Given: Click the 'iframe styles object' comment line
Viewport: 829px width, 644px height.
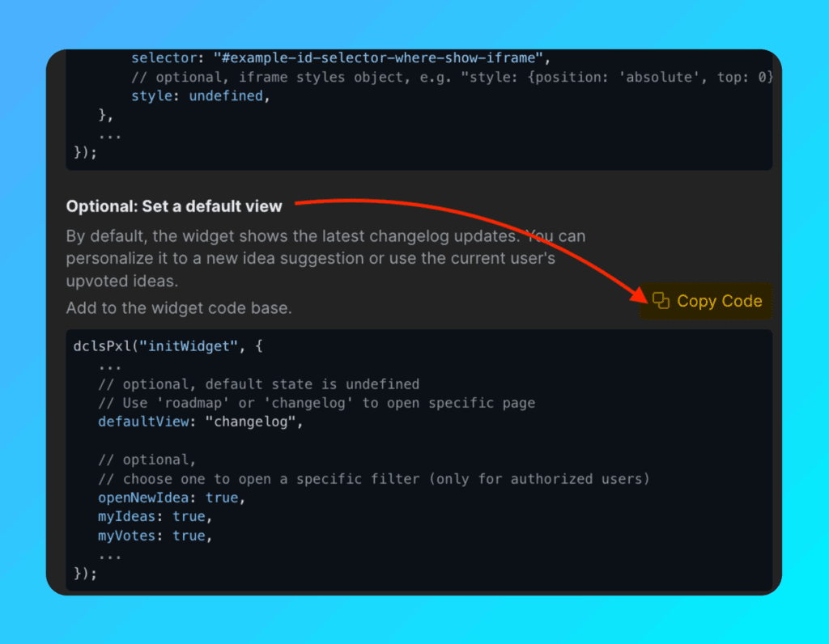Looking at the screenshot, I should pos(452,78).
